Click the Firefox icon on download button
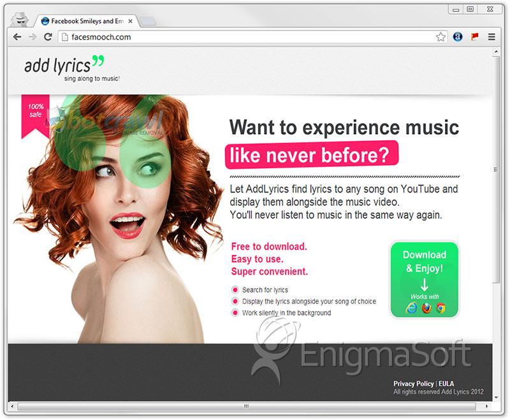 (426, 308)
